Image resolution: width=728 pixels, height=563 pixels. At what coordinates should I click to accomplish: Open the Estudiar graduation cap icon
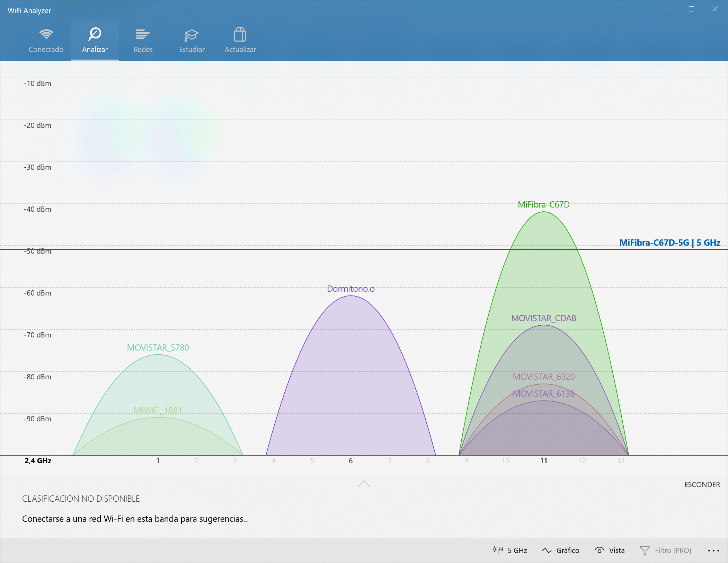coord(192,35)
